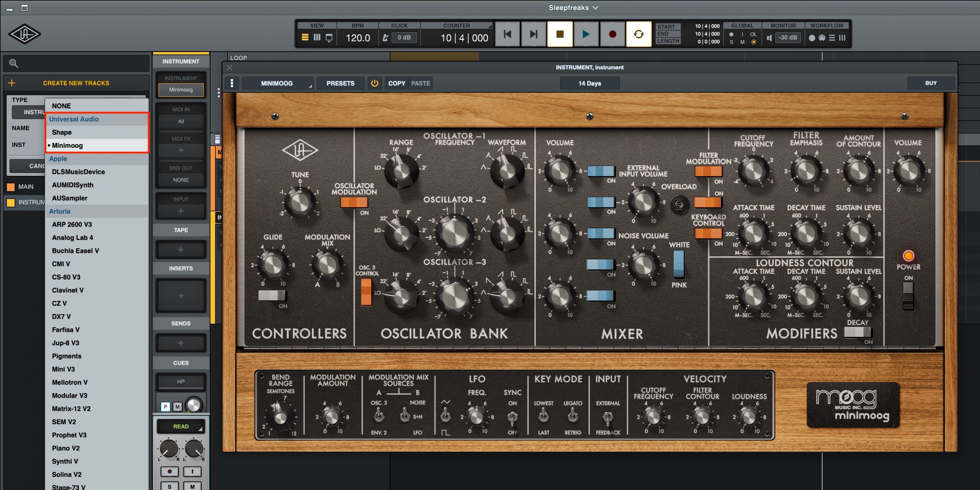The image size is (980, 490).
Task: Click the screen view icon under VIEW
Action: click(329, 38)
